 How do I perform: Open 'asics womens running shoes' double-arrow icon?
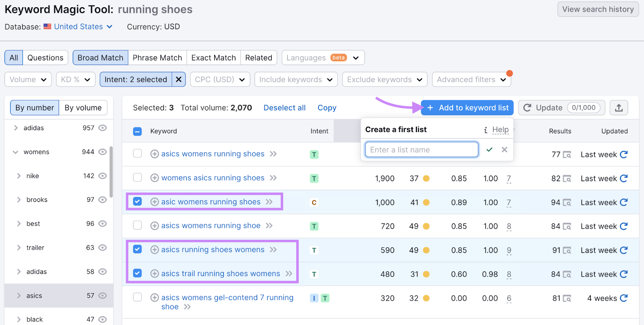[273, 154]
